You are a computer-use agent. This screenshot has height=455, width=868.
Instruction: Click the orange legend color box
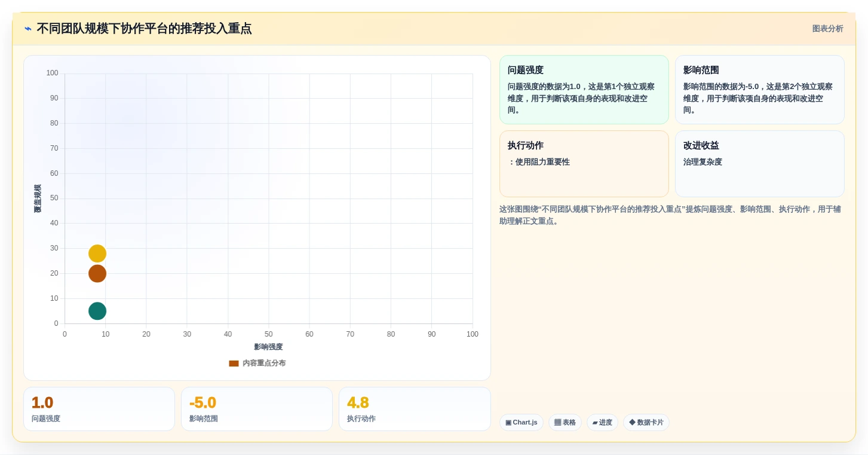point(234,364)
